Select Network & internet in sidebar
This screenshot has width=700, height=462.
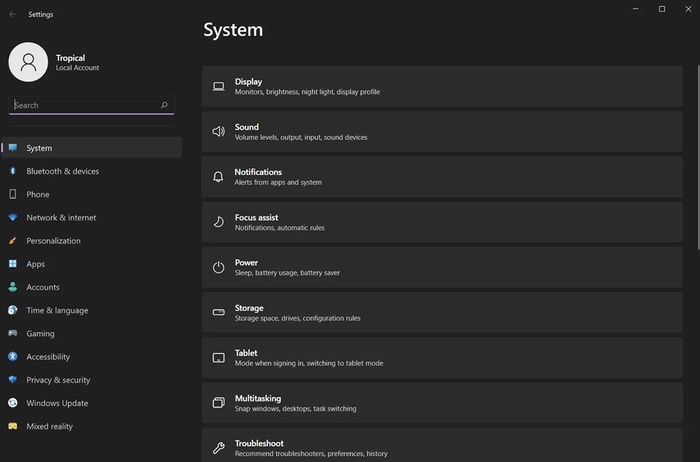[61, 218]
